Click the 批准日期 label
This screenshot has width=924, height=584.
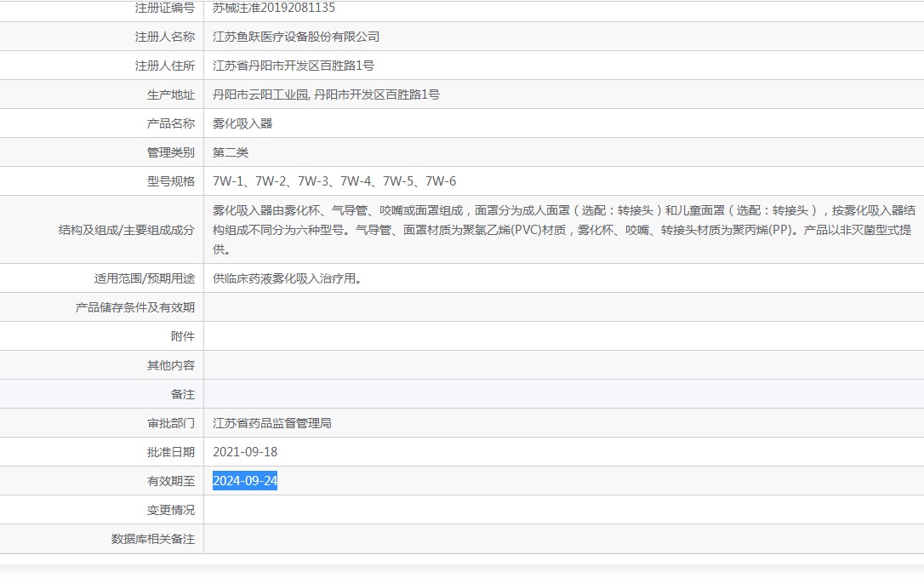point(171,451)
